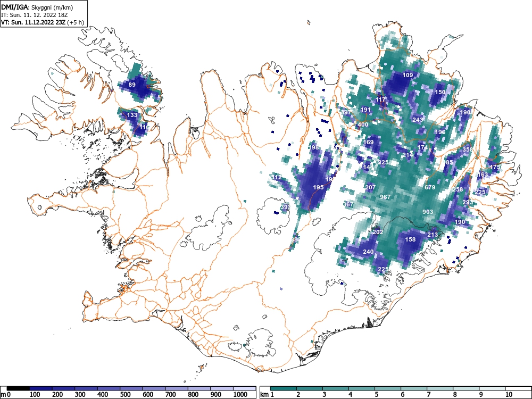Screen dimensions: 532x399
Task: Click the 500 label in meters legend
Action: [125, 395]
